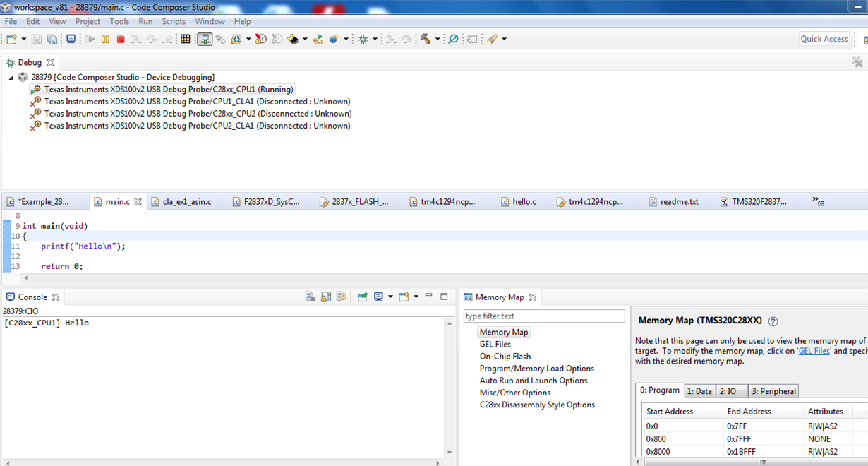Click the 'GEL Files' hyperlink in note
The height and width of the screenshot is (466, 868).
tap(814, 351)
